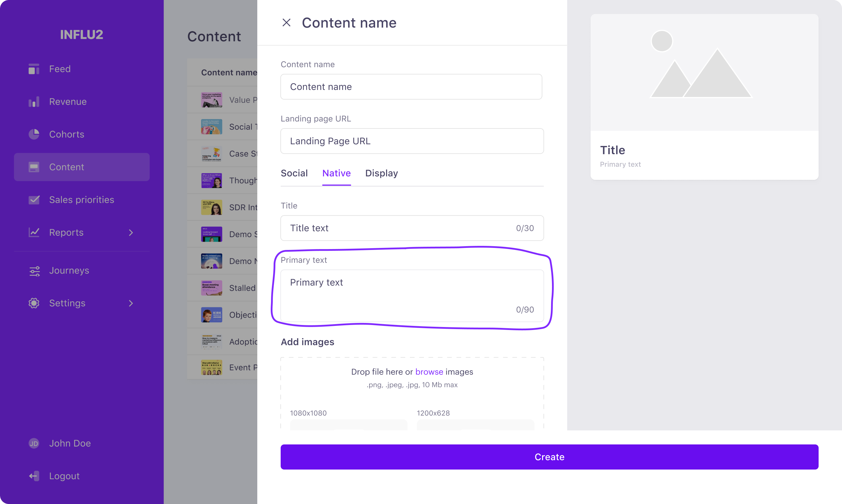Click the Sales priorities checkmark icon
This screenshot has width=842, height=504.
click(34, 200)
